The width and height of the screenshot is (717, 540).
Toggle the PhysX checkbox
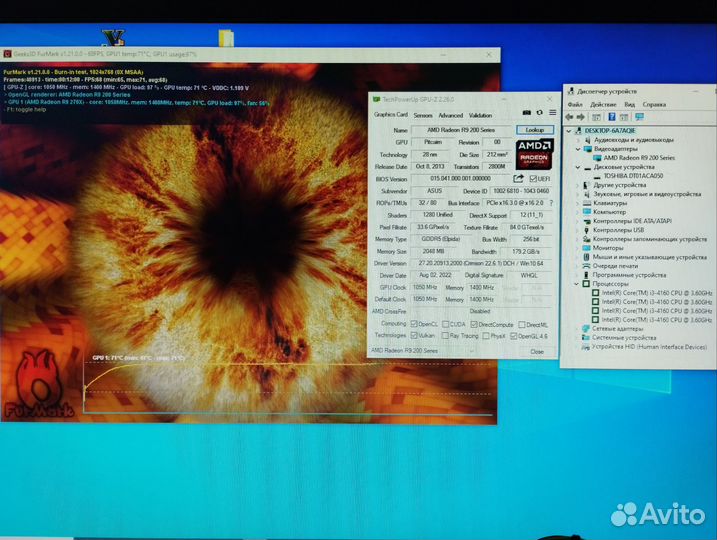point(486,336)
